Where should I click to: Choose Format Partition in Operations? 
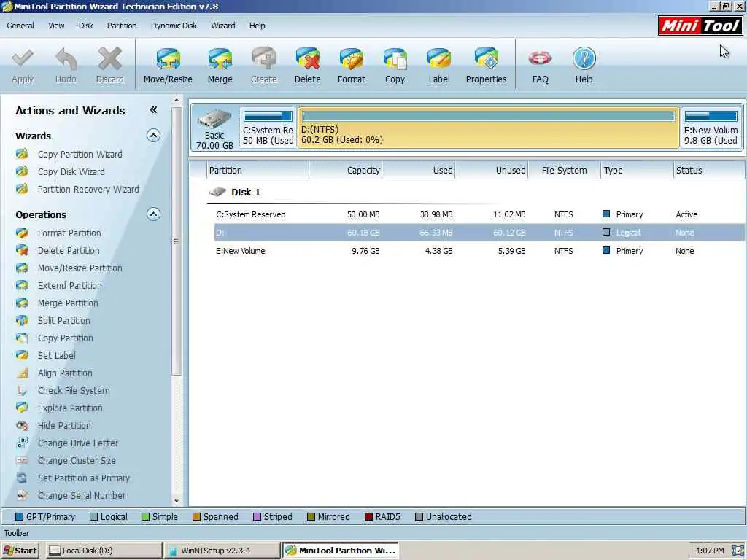pos(69,233)
